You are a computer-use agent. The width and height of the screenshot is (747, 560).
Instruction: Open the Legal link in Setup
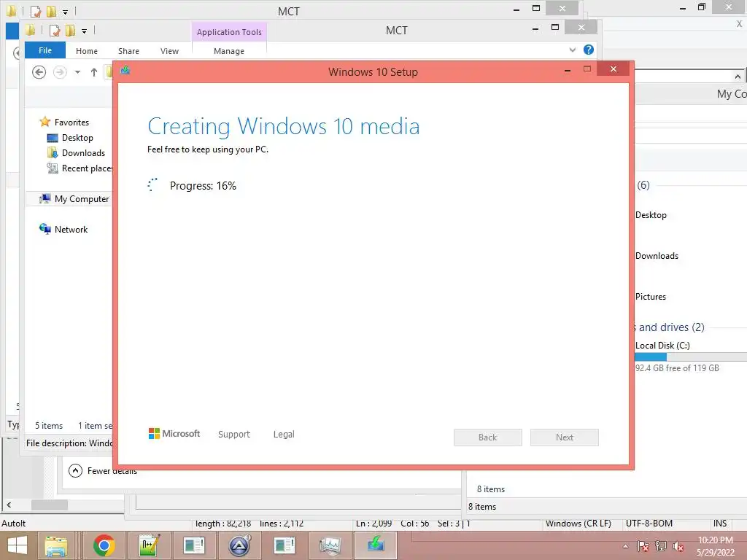[x=284, y=435]
